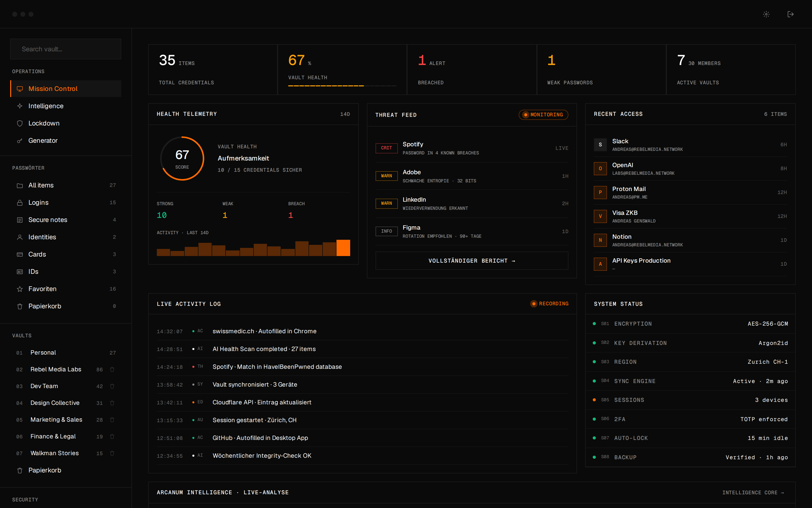This screenshot has height=508, width=812.
Task: Click the Sessions 3 devices status row
Action: (x=690, y=400)
